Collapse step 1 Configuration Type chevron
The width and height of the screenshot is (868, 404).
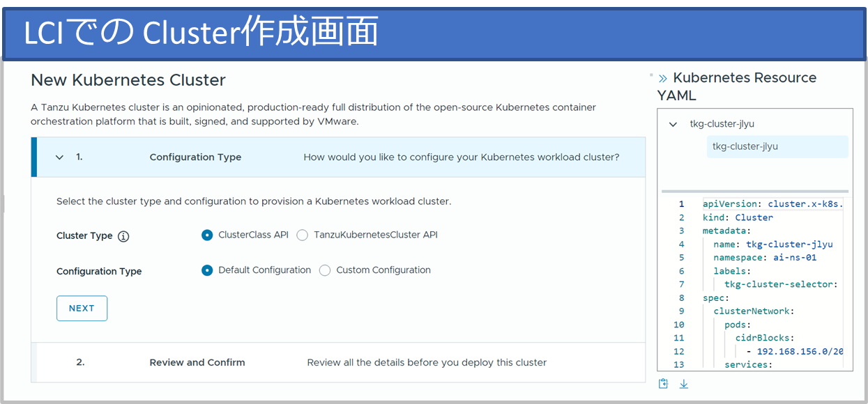tap(59, 157)
